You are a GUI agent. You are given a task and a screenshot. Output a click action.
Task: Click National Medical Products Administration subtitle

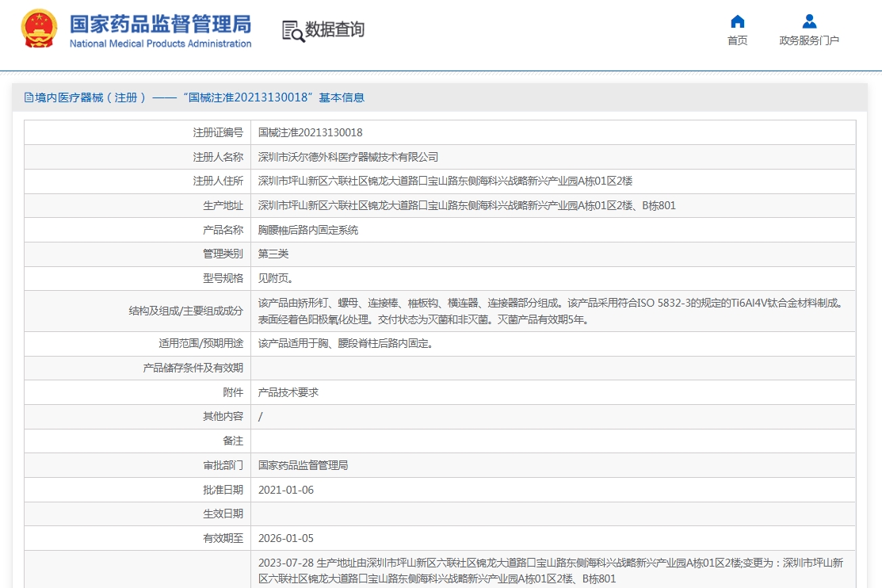point(160,44)
